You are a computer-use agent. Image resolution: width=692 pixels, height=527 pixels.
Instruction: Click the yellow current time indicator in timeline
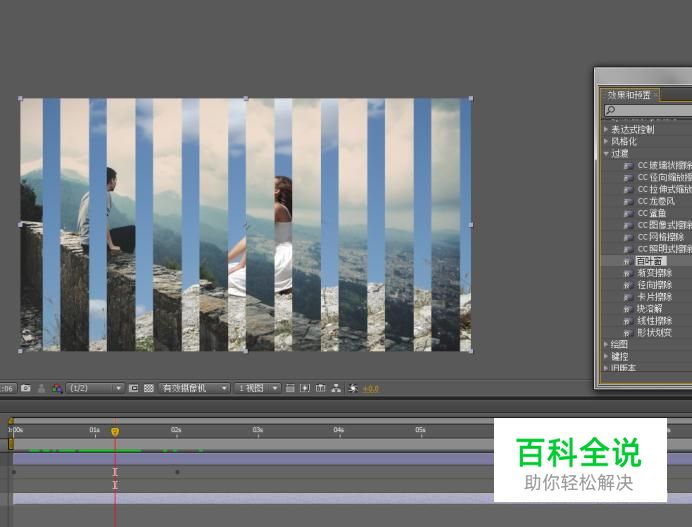(x=115, y=431)
